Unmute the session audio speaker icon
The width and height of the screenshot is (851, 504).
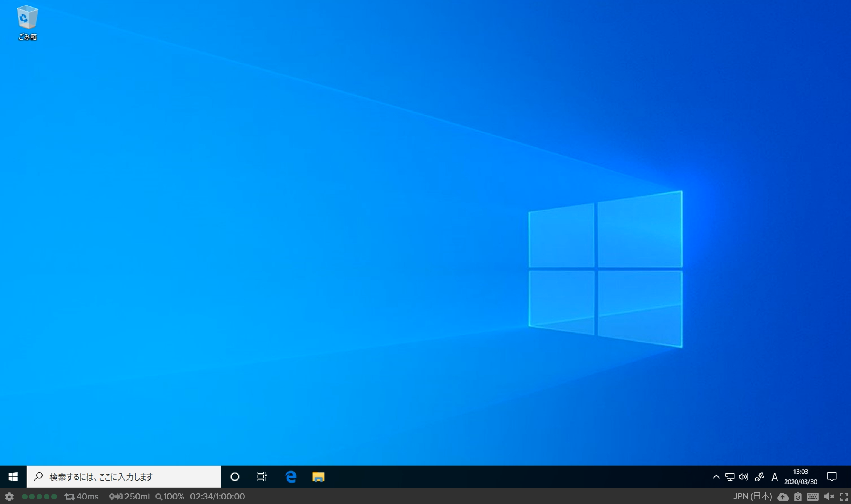coord(829,497)
